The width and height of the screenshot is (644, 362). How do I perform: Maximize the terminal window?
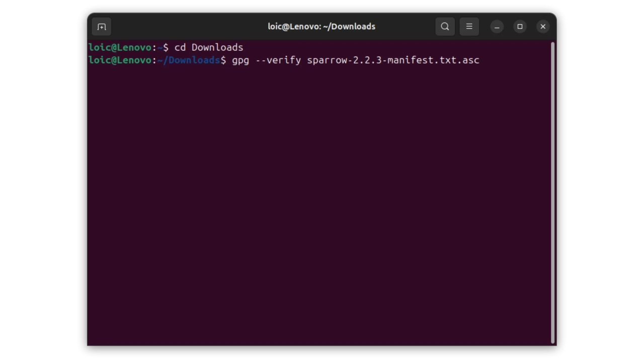click(520, 27)
